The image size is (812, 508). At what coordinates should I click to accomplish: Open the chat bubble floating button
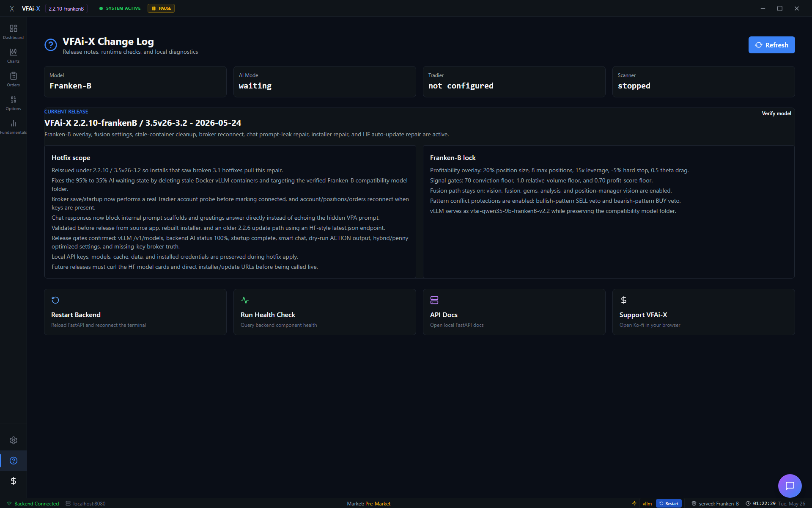tap(790, 486)
